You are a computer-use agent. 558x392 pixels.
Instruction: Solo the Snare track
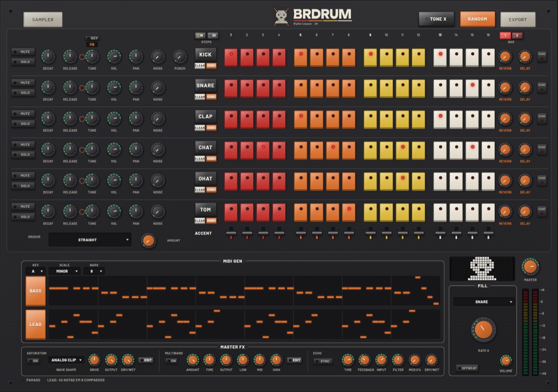click(x=23, y=93)
